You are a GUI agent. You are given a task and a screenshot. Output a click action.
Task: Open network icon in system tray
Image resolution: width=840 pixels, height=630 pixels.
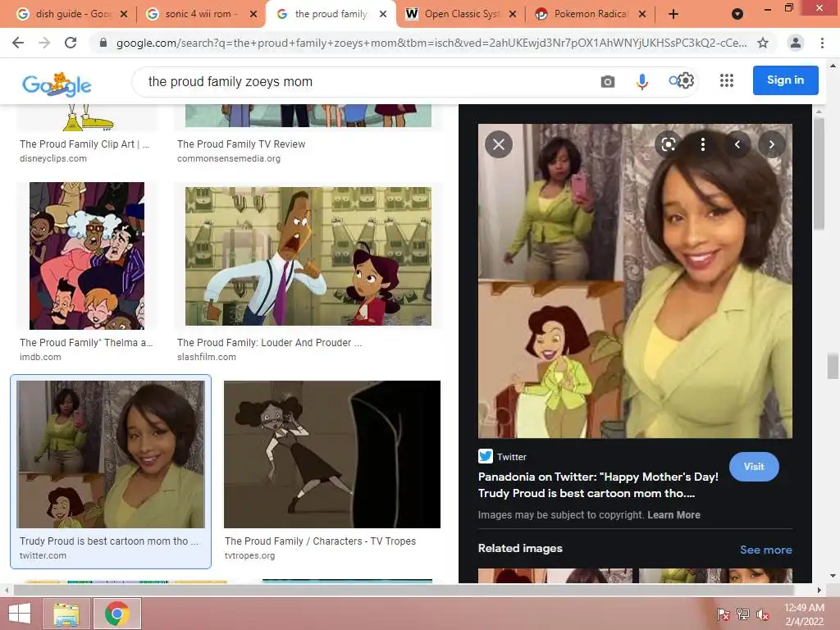pyautogui.click(x=743, y=614)
